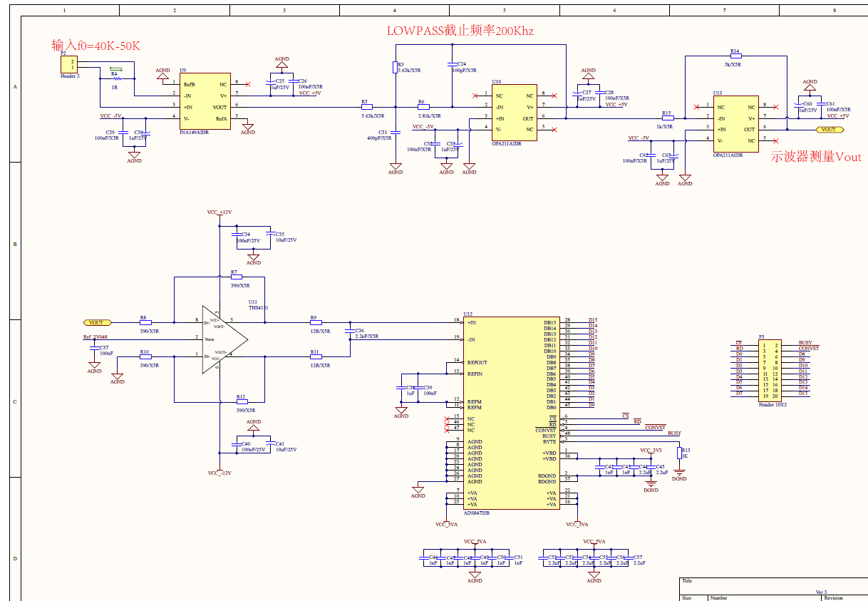Click row B label on left border
The image size is (868, 601).
tap(15, 244)
